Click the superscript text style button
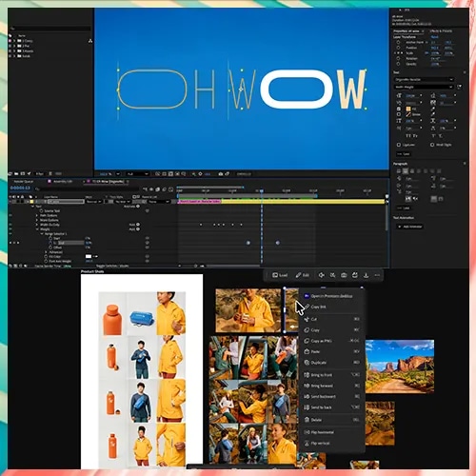 [433, 136]
